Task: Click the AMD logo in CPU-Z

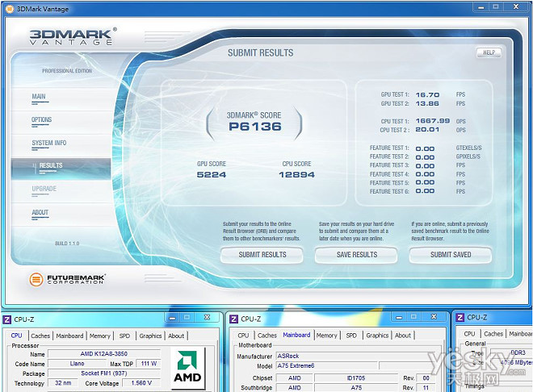Action: 187,368
